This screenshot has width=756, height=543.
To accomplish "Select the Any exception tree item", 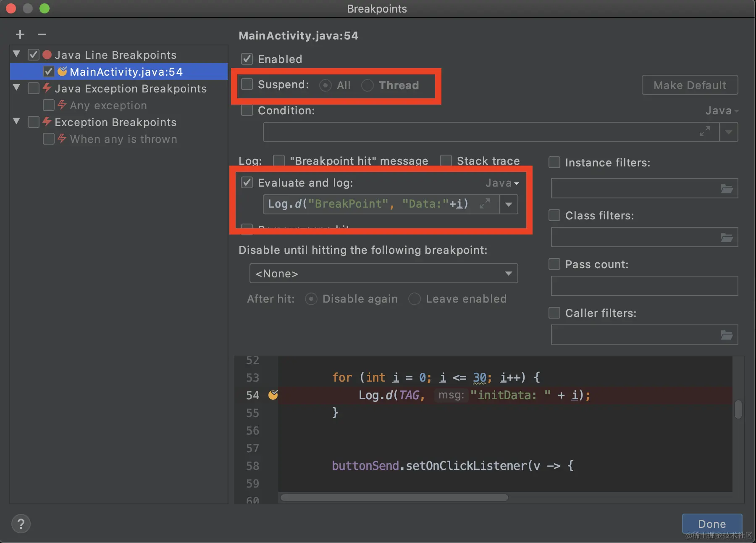I will [x=108, y=105].
